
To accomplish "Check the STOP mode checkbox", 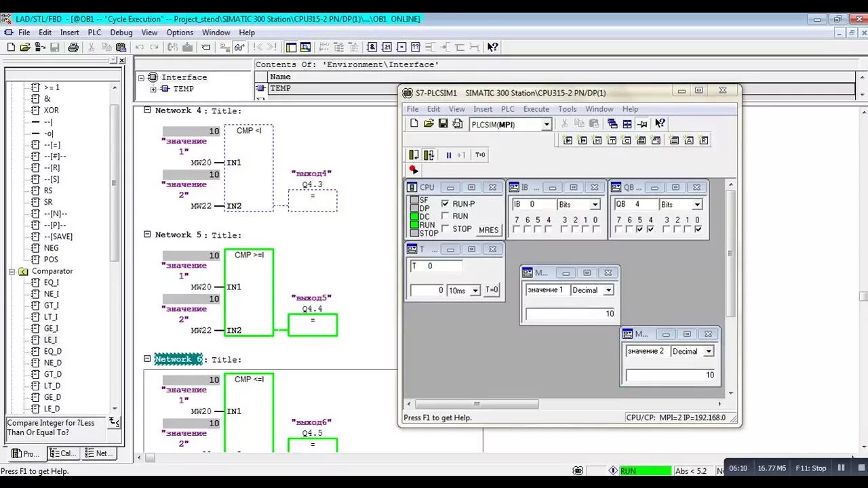I will click(x=445, y=228).
